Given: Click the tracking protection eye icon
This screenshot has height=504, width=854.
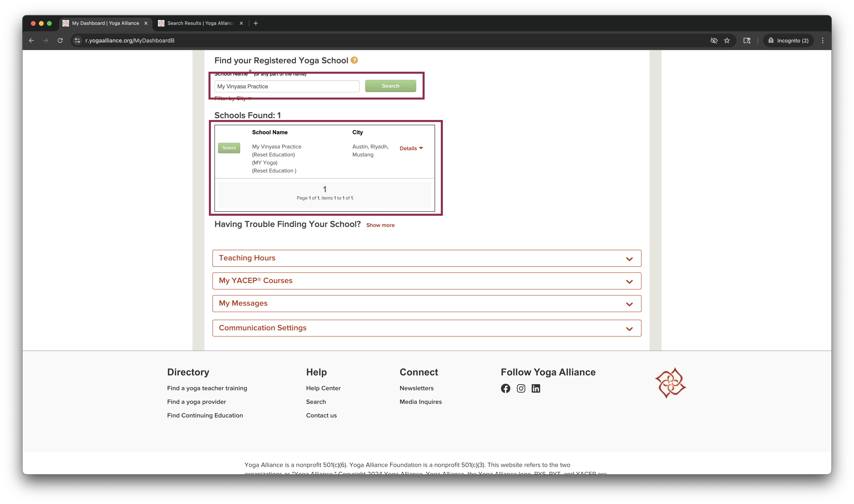Looking at the screenshot, I should [714, 40].
